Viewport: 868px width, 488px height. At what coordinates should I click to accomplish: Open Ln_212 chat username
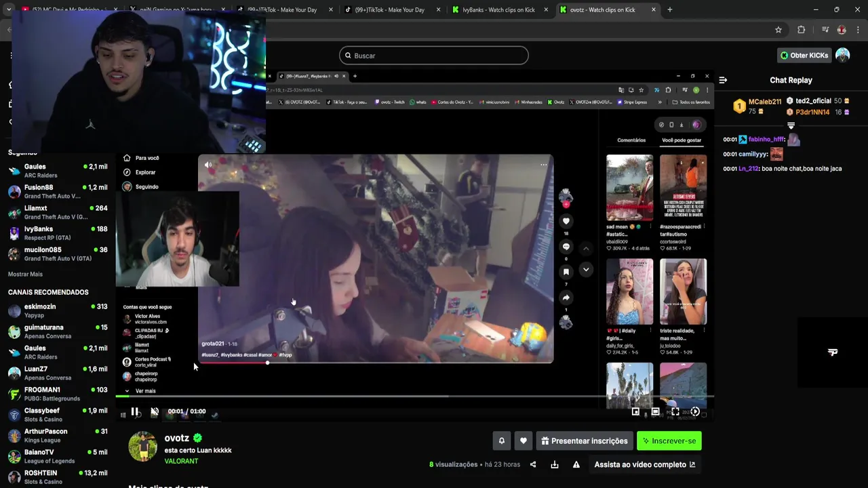(x=749, y=169)
